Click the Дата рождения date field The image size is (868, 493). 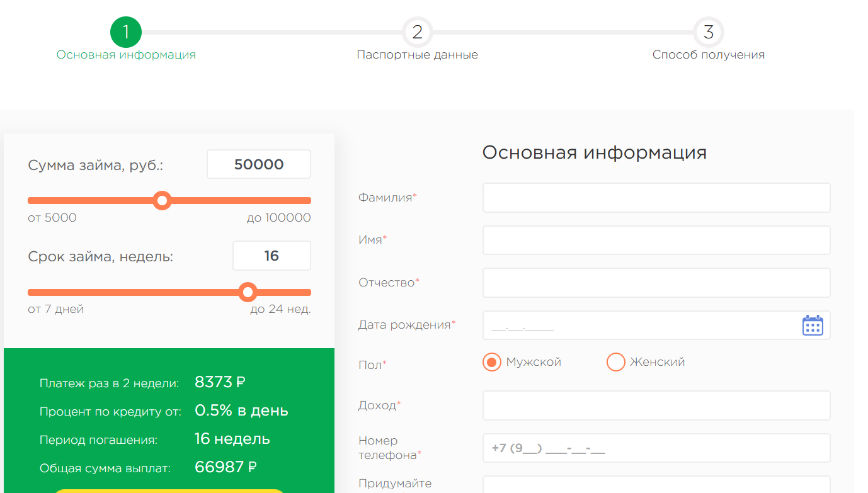[656, 326]
